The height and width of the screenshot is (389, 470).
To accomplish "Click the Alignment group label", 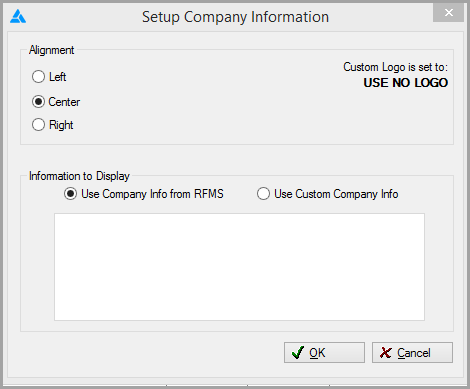I will [51, 50].
